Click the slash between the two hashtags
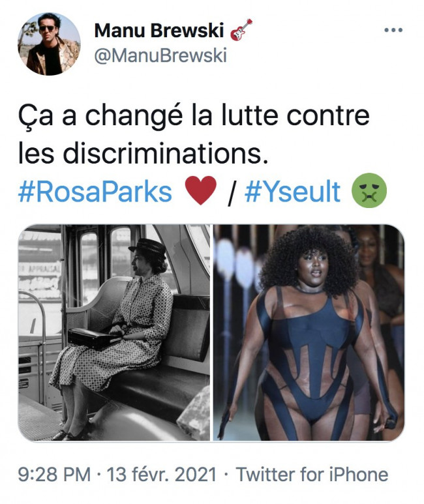The width and height of the screenshot is (424, 504). pos(231,192)
